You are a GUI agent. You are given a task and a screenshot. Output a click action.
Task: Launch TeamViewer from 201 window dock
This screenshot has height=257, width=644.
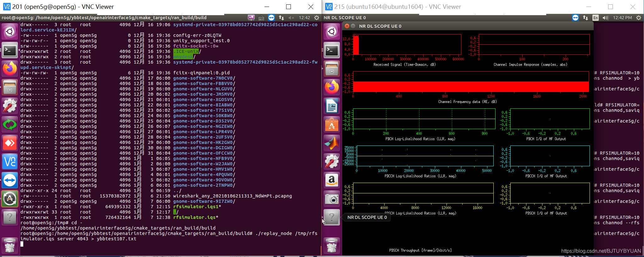click(x=10, y=180)
